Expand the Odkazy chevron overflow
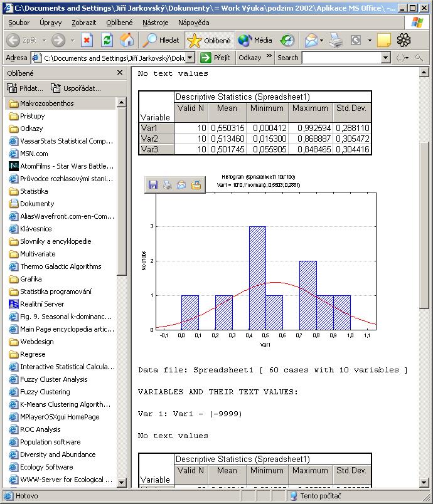 [269, 56]
